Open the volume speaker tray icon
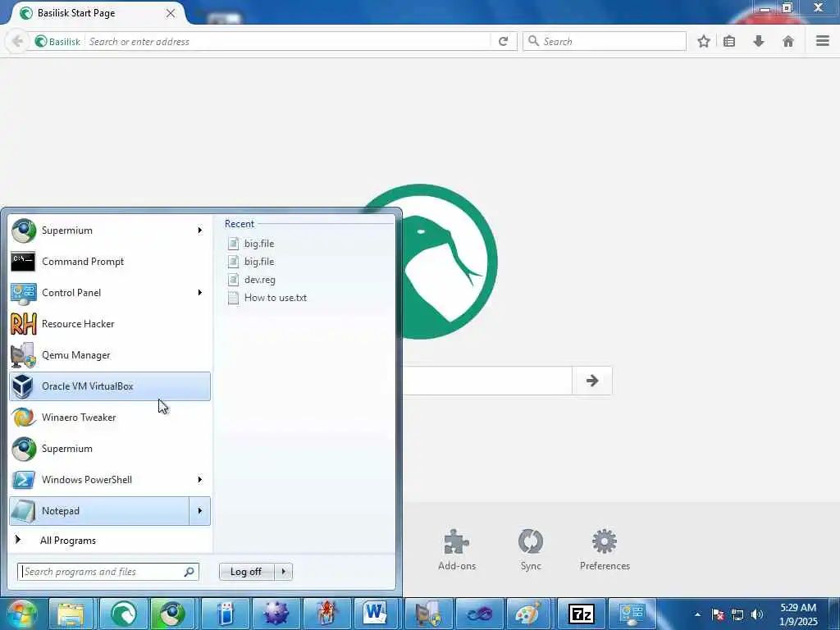The width and height of the screenshot is (840, 630). [x=757, y=614]
